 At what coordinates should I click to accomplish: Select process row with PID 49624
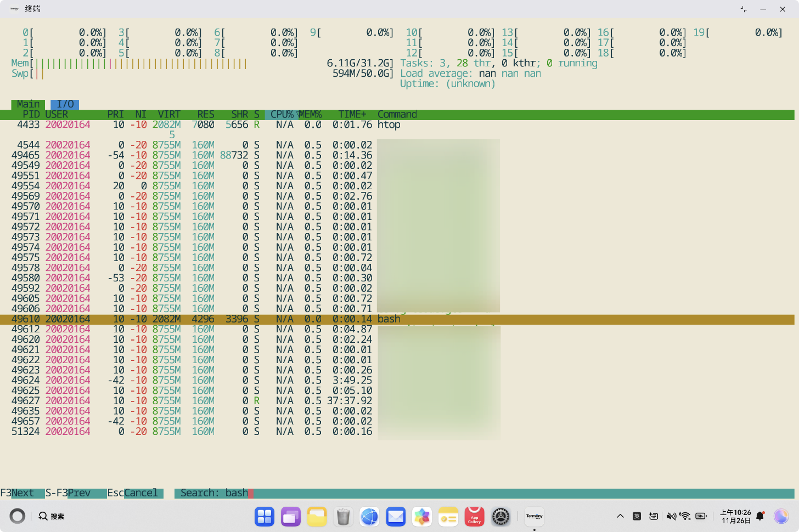click(397, 381)
